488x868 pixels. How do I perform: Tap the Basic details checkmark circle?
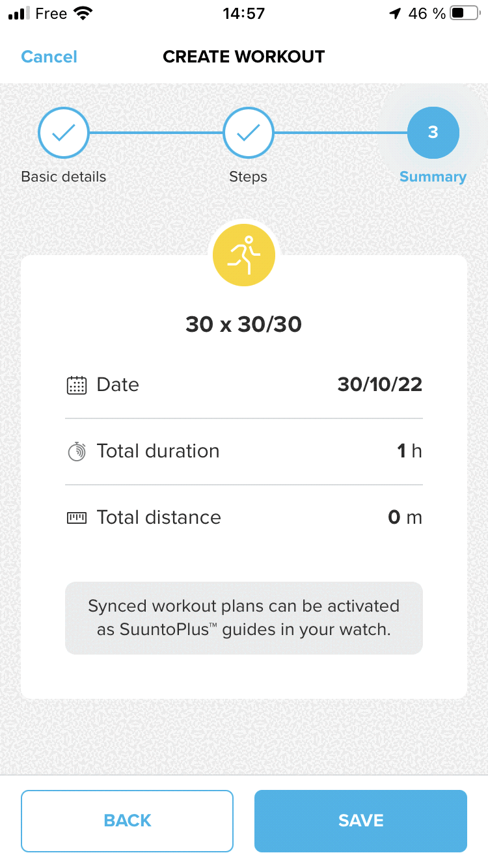click(x=64, y=133)
